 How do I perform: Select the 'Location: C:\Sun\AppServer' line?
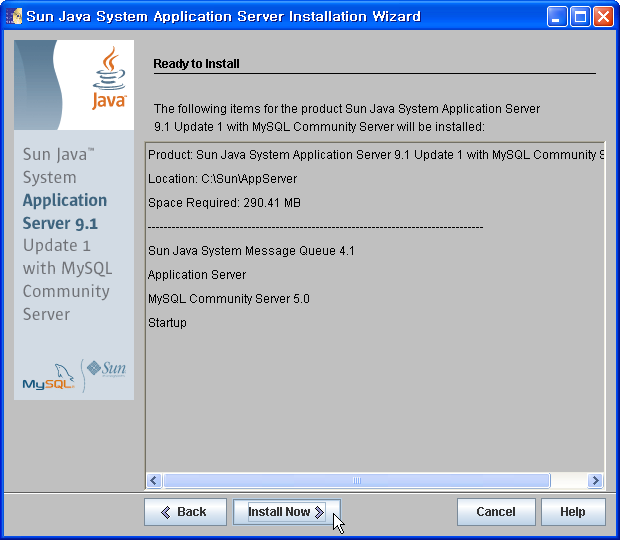pyautogui.click(x=222, y=179)
